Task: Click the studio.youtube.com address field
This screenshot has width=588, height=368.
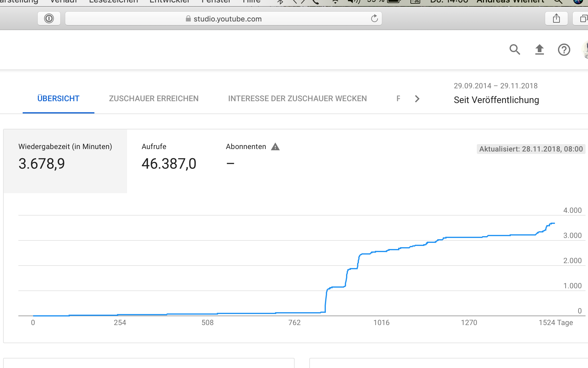Action: 228,19
